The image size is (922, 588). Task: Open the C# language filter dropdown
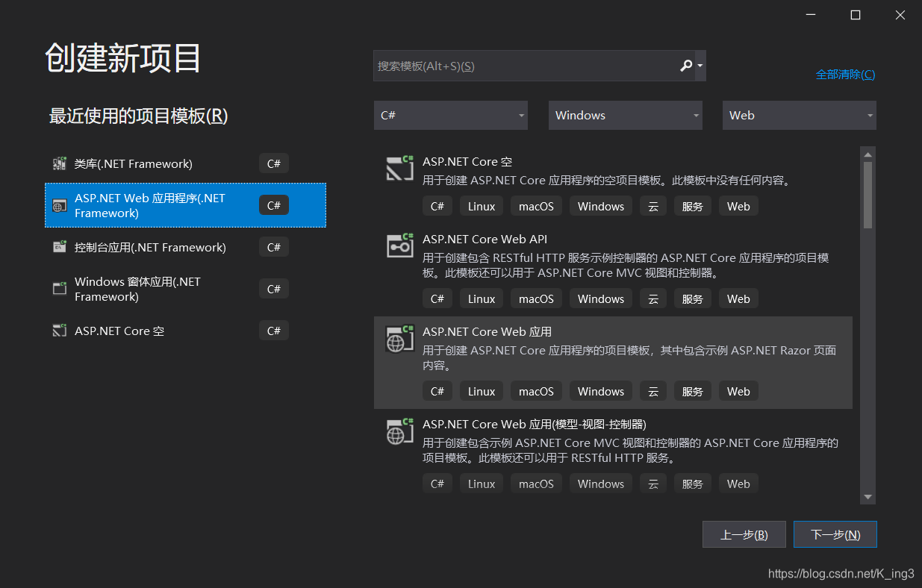(x=451, y=115)
